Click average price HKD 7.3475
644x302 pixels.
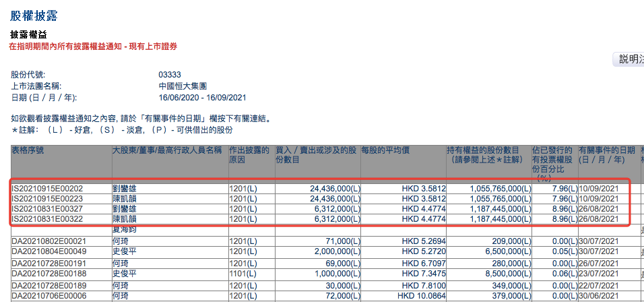point(424,273)
